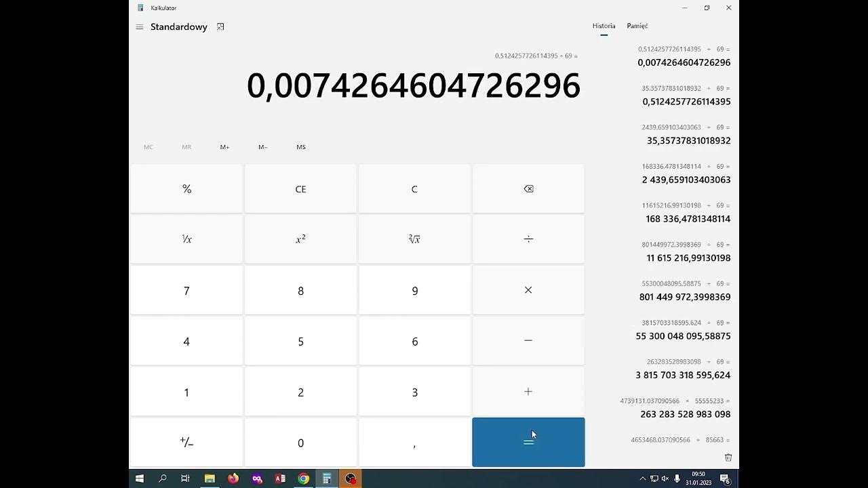Toggle sign with the +/- key
Viewport: 868px width, 488px height.
186,442
